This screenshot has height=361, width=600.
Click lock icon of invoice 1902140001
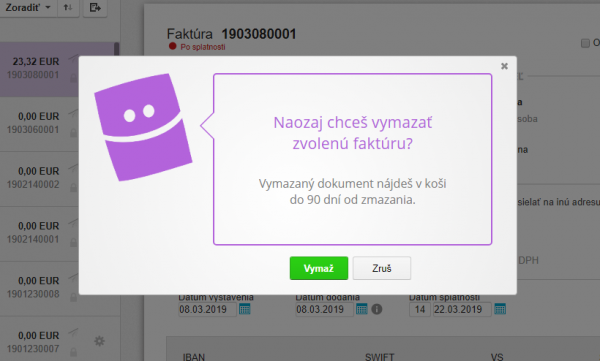pyautogui.click(x=73, y=242)
